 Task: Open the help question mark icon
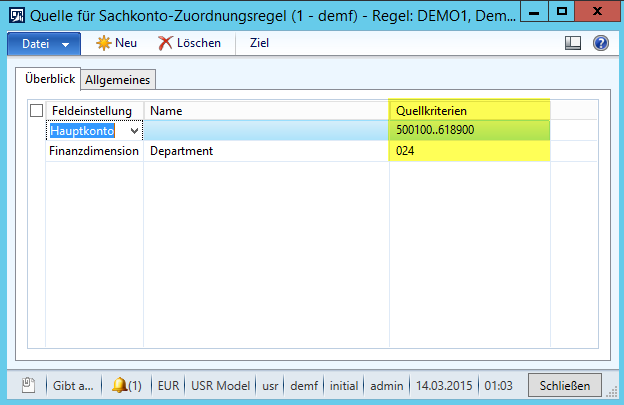pyautogui.click(x=601, y=44)
